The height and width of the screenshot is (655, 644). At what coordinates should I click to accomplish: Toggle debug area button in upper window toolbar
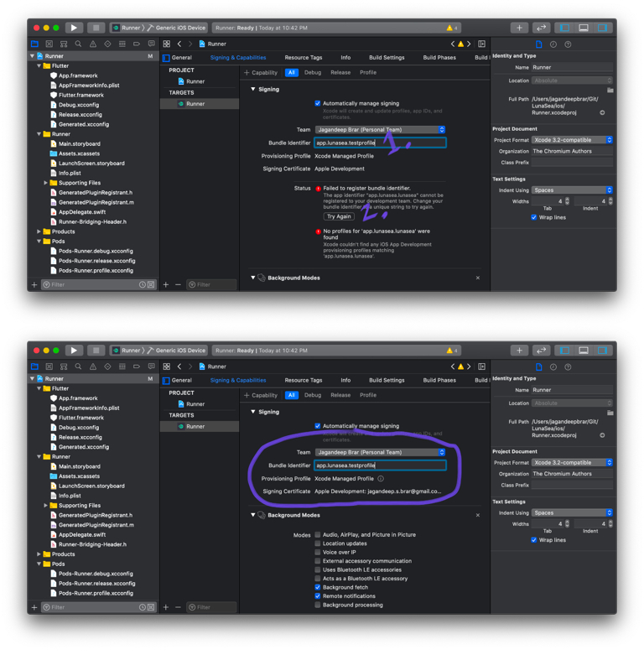coord(584,28)
